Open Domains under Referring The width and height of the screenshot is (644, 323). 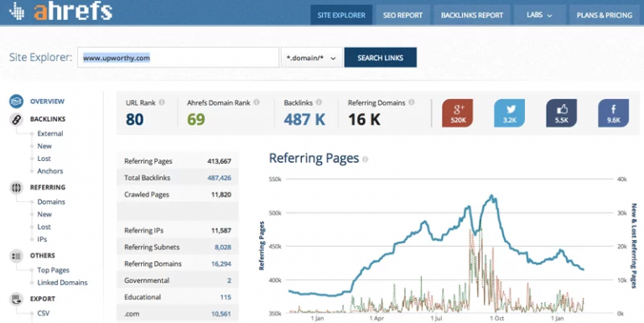click(51, 202)
